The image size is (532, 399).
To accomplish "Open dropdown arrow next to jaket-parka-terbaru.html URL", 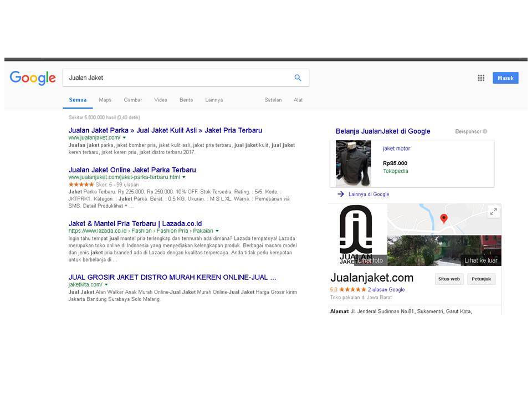I will pyautogui.click(x=184, y=177).
